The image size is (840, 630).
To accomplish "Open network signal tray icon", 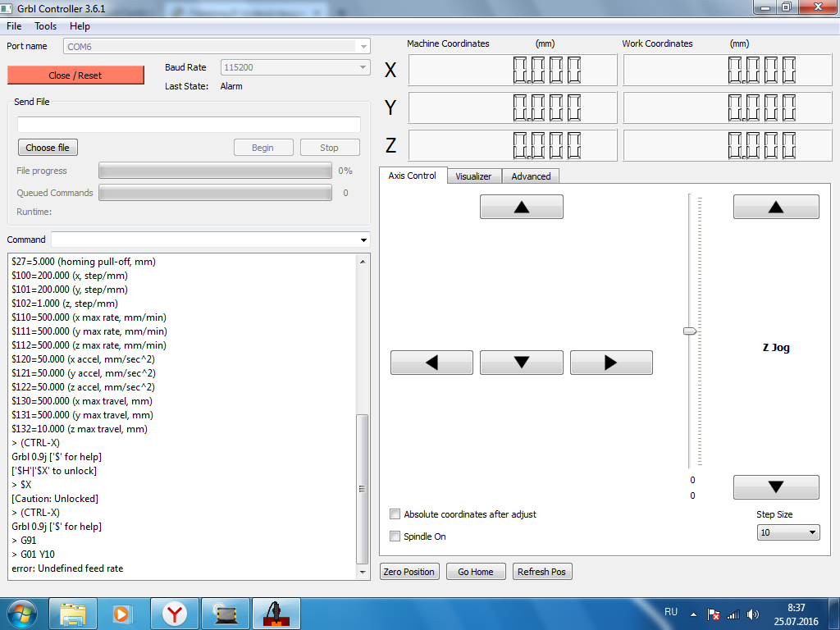I will pyautogui.click(x=733, y=615).
